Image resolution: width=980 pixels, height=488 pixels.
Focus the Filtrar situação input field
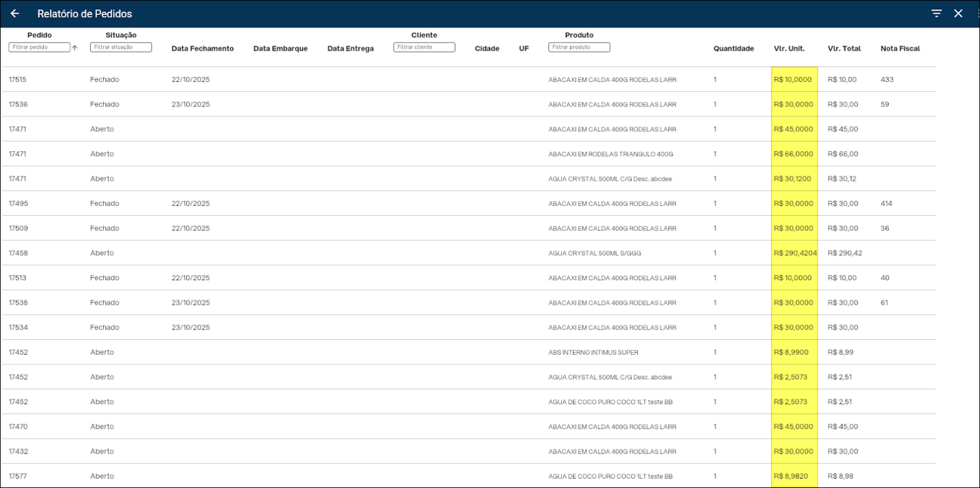[x=121, y=48]
